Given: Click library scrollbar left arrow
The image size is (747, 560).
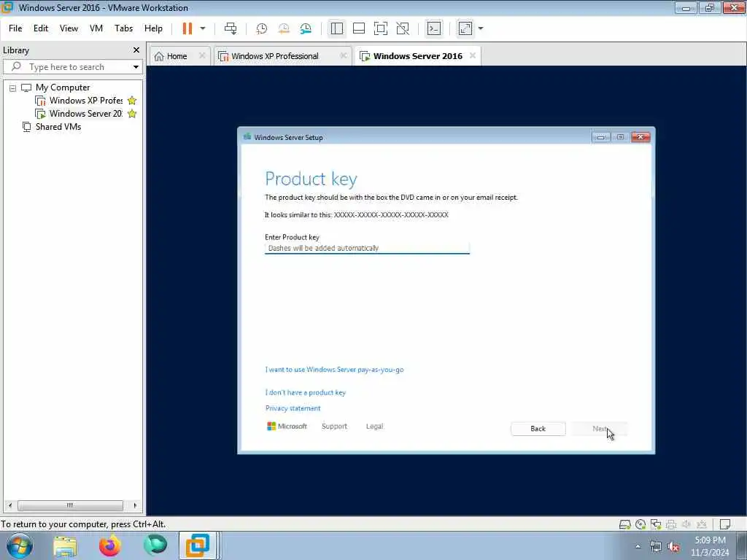Looking at the screenshot, I should [x=10, y=505].
